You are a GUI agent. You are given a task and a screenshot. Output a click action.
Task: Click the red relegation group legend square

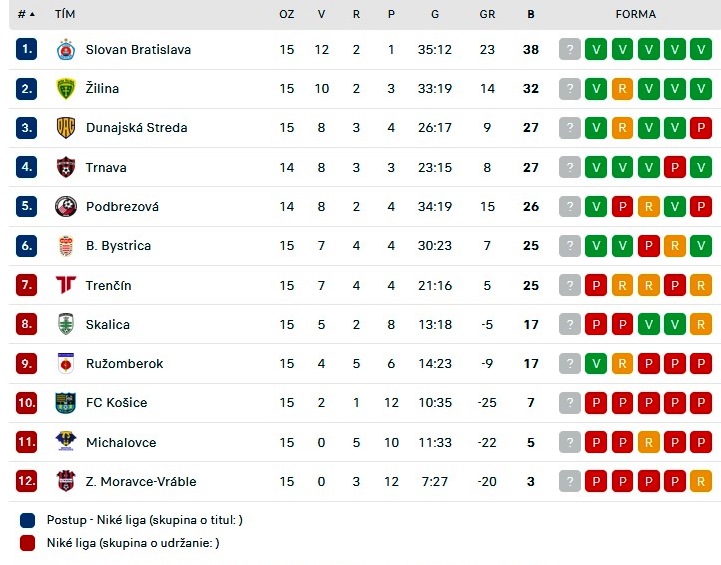28,543
